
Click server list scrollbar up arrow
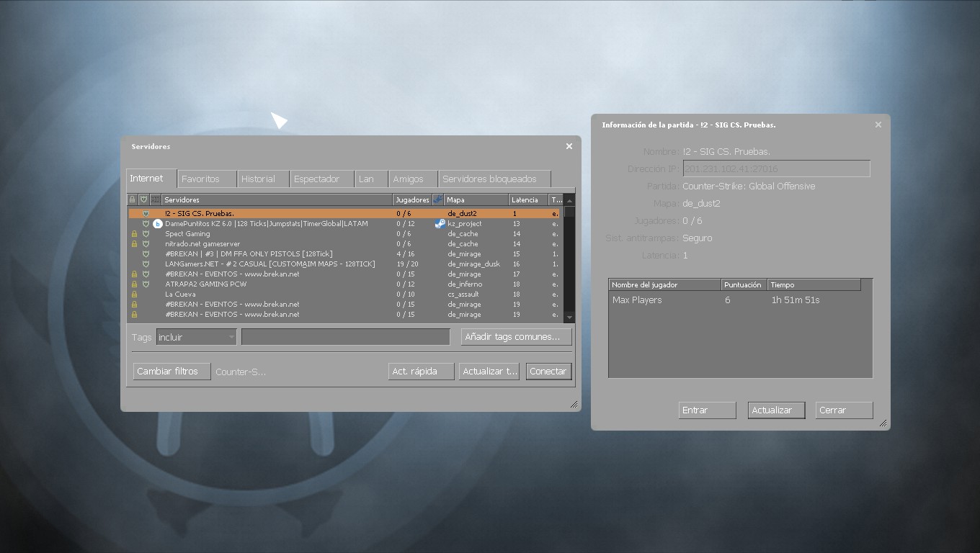tap(570, 200)
